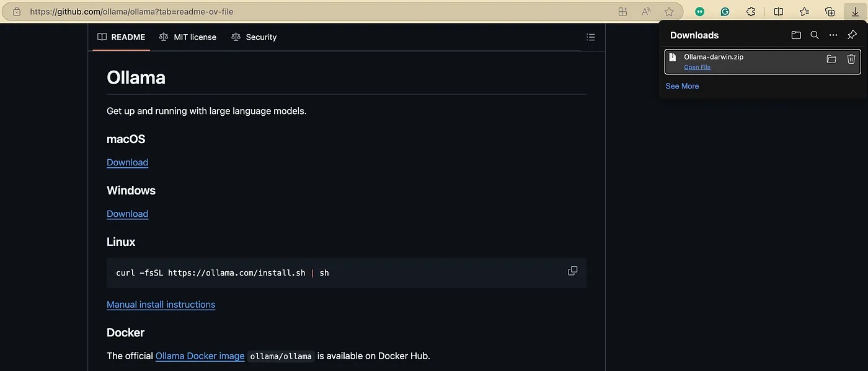The image size is (868, 371).
Task: Click Open File under Ollama-darwin.zip
Action: point(697,67)
